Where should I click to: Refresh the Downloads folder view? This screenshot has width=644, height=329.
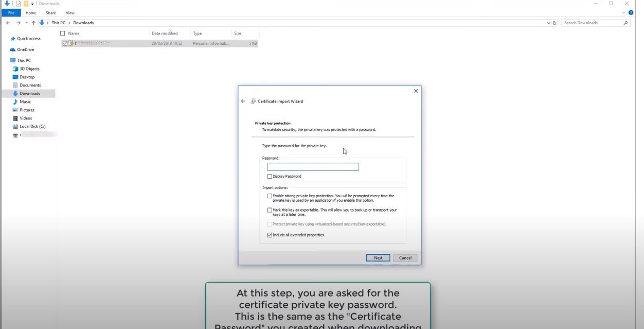554,23
